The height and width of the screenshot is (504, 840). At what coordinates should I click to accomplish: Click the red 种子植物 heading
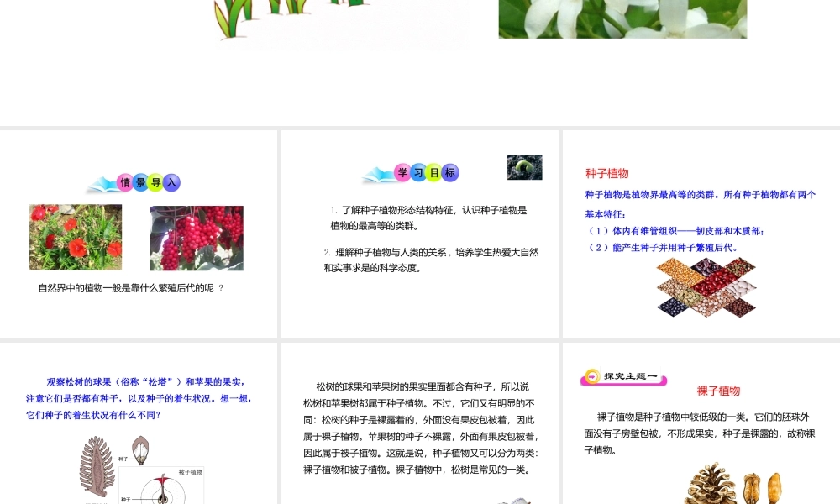[607, 173]
